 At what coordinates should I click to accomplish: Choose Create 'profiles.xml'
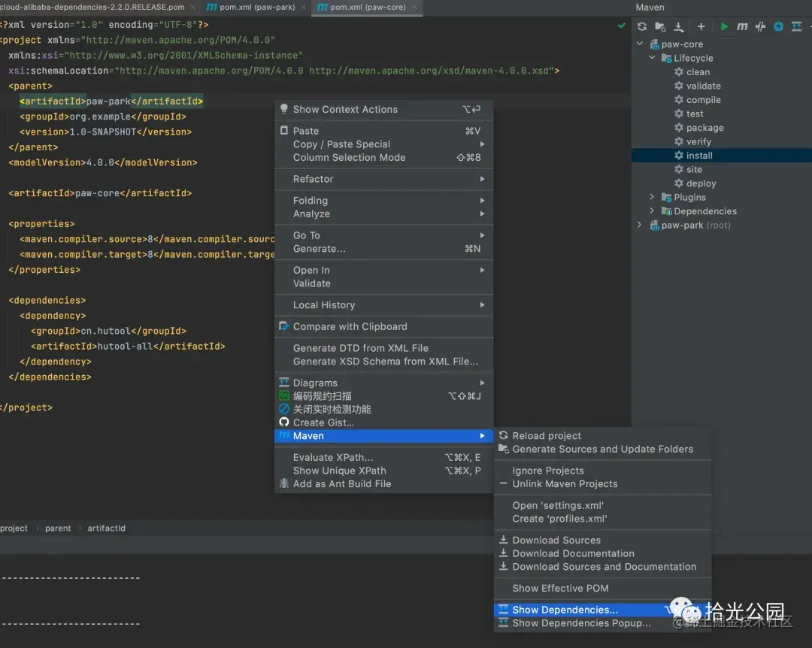[x=603, y=519]
